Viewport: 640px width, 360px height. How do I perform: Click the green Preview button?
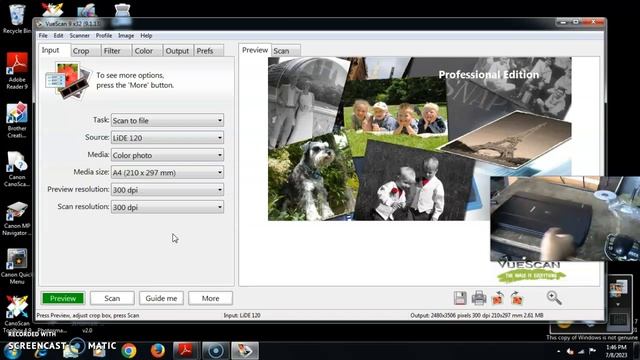click(x=63, y=298)
